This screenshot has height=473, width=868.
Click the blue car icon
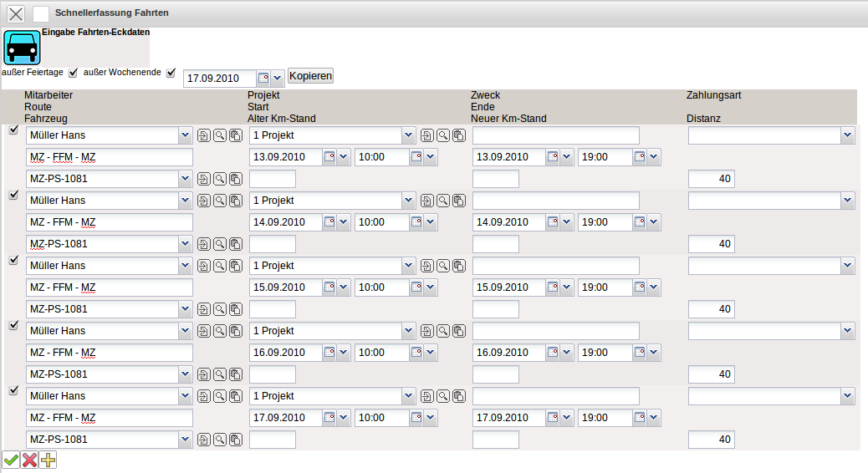click(23, 48)
